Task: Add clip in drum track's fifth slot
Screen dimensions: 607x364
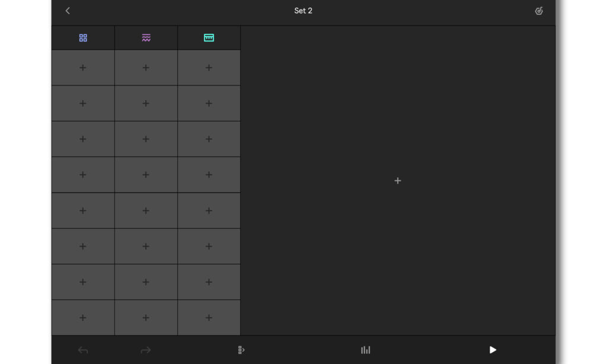Action: [x=83, y=210]
